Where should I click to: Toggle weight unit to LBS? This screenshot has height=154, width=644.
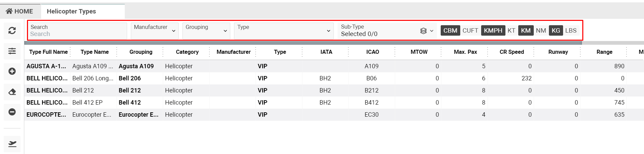(x=571, y=31)
